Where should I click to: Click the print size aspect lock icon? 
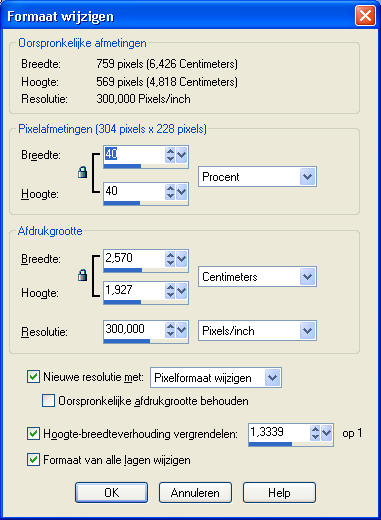[82, 275]
